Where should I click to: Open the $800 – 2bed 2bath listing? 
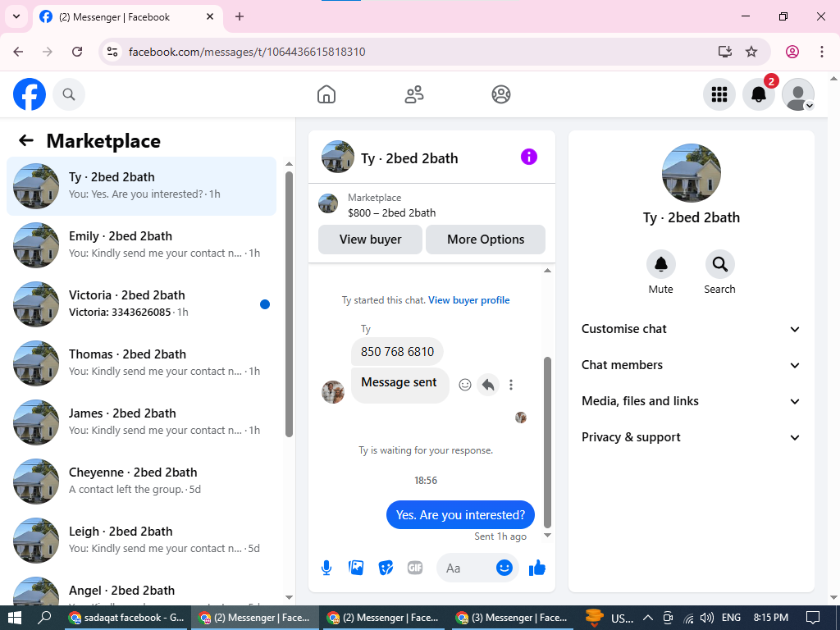coord(391,212)
